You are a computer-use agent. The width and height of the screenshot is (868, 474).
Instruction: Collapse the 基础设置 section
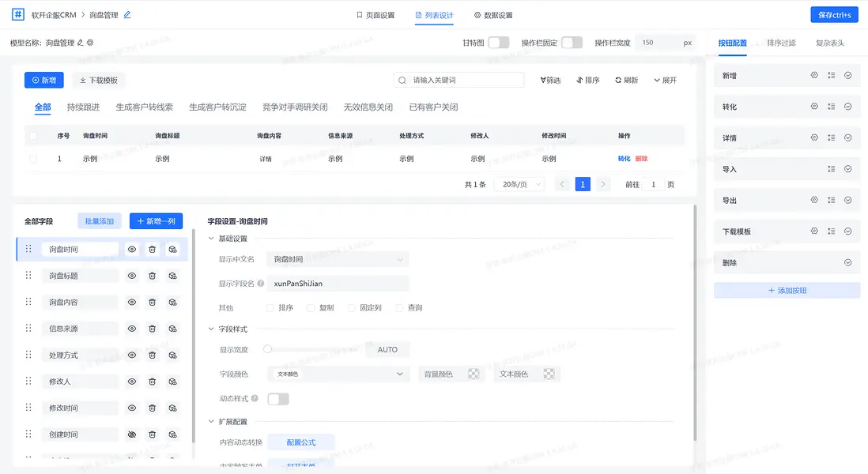[211, 239]
